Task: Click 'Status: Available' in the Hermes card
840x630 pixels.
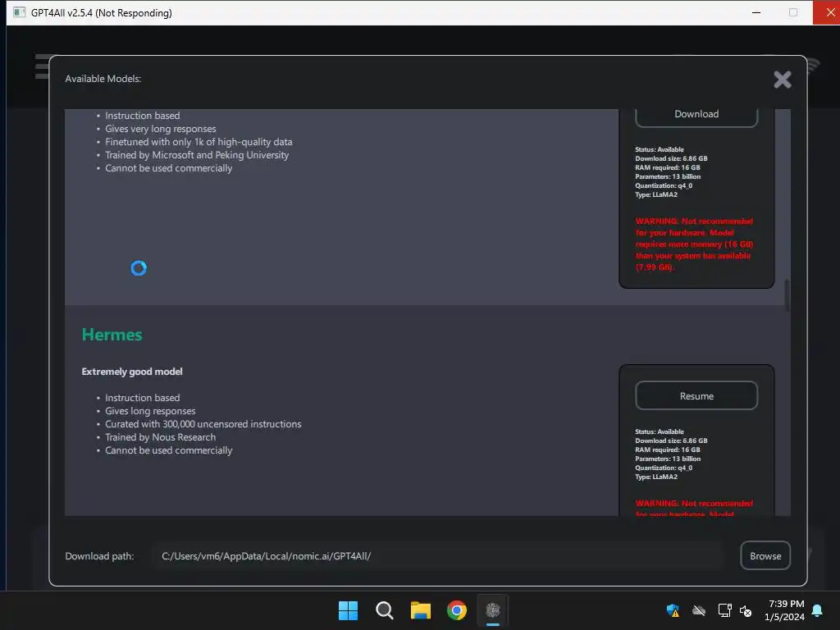Action: coord(660,431)
